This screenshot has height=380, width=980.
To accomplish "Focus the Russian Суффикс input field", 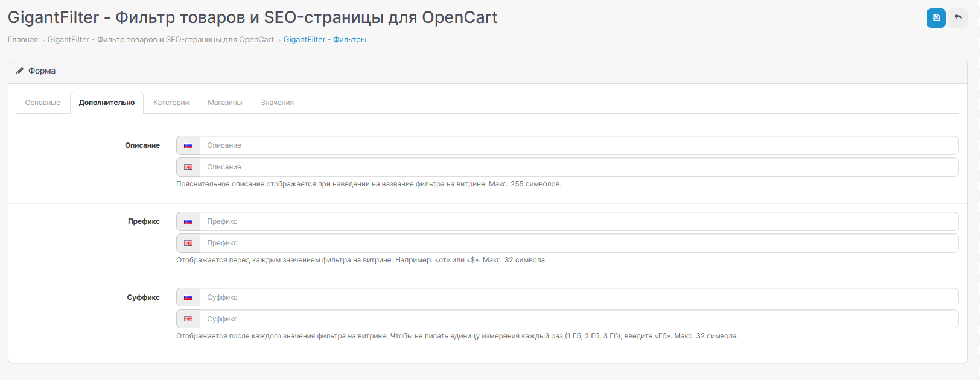I will tap(579, 297).
